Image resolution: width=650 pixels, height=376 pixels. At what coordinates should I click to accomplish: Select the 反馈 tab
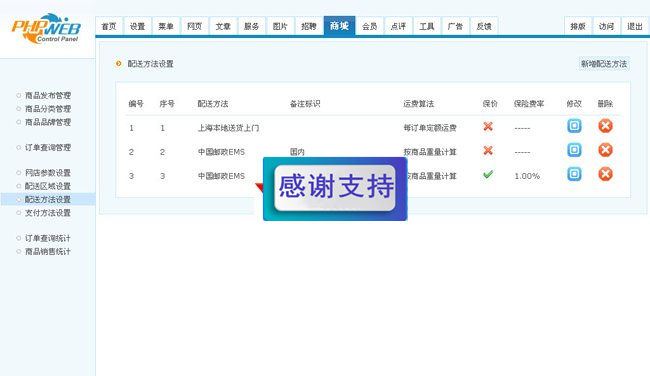point(484,26)
